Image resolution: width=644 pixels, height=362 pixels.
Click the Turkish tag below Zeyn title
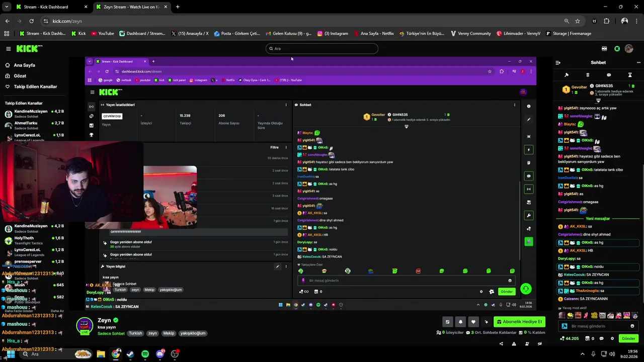135,333
